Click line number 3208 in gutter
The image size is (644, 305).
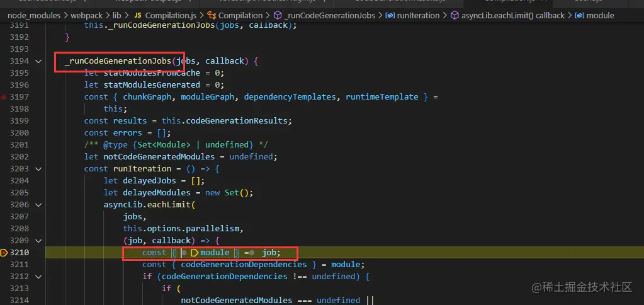[x=20, y=228]
